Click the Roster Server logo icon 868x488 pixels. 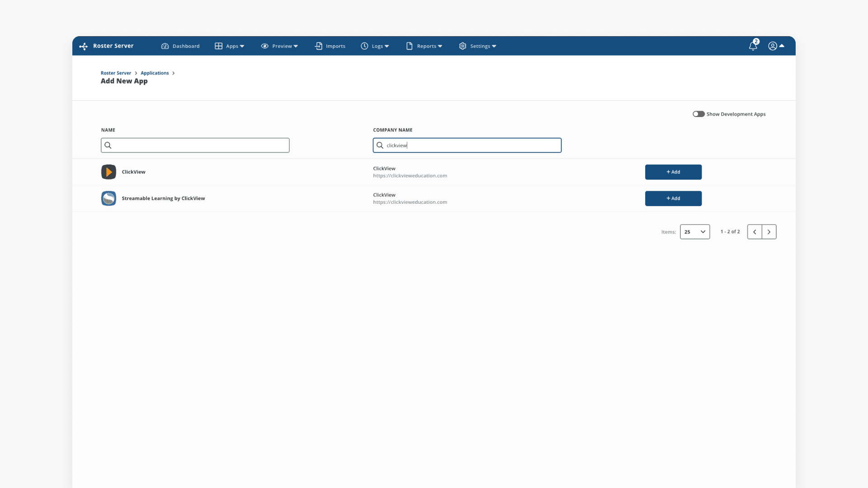coord(84,46)
